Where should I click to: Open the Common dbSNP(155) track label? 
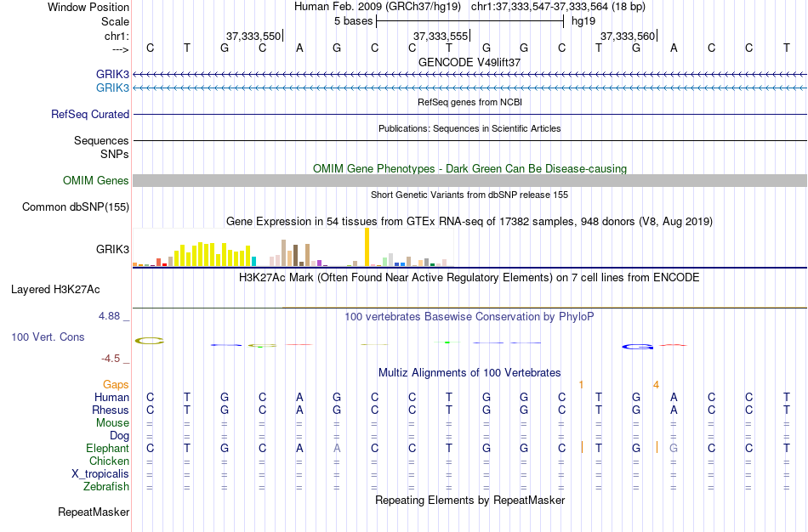tap(76, 207)
